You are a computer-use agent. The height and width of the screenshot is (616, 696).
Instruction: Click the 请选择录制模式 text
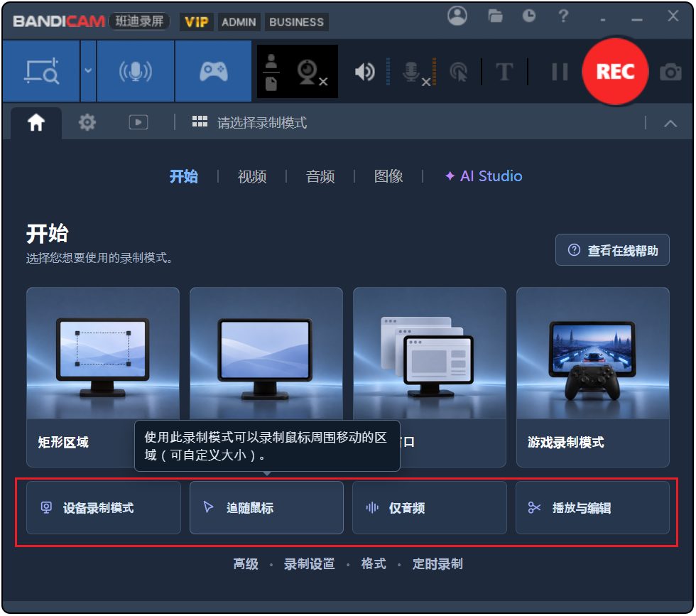point(262,123)
